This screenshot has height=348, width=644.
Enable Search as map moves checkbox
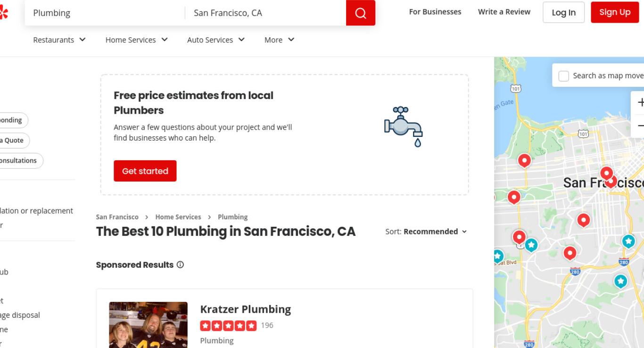pos(563,76)
